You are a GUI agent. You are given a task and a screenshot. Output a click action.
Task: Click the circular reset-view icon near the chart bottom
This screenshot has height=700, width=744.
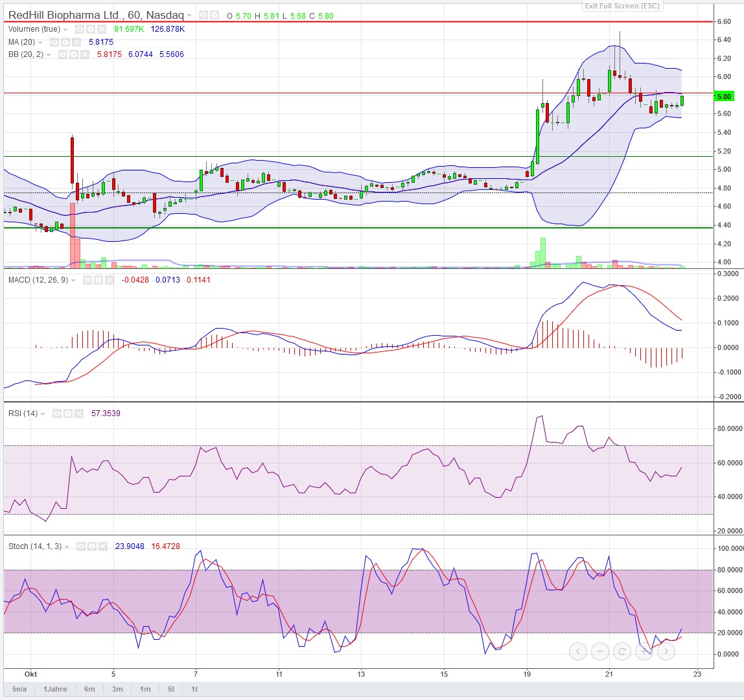tap(622, 651)
